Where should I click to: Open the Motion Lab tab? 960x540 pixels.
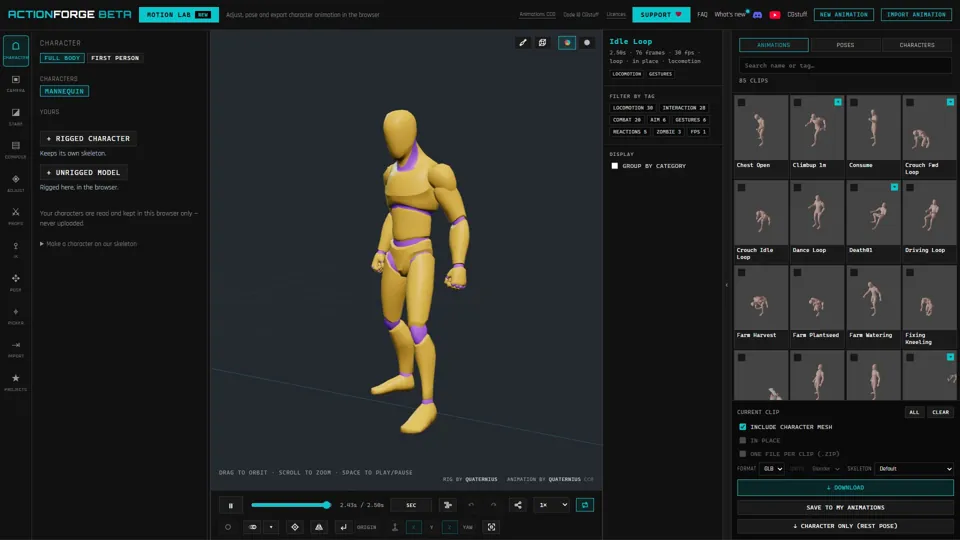pyautogui.click(x=178, y=15)
